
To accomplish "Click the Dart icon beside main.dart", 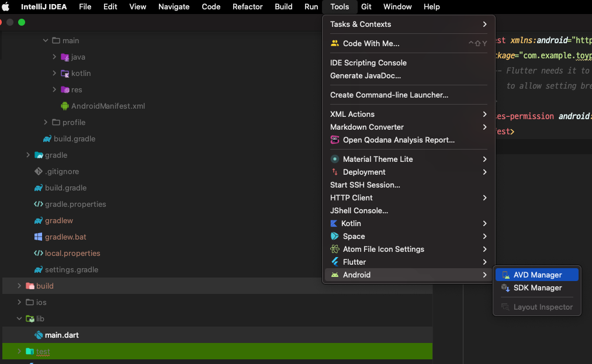I will [39, 335].
